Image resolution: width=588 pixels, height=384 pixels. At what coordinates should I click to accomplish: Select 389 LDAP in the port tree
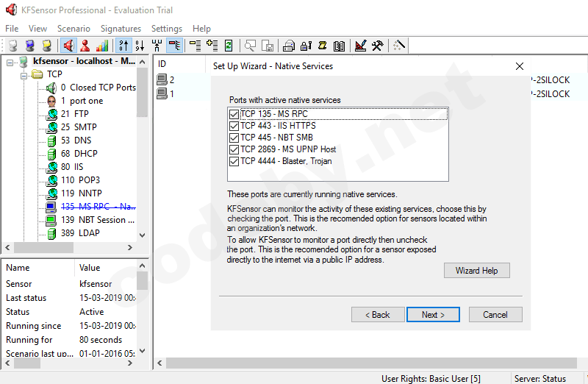pyautogui.click(x=80, y=232)
